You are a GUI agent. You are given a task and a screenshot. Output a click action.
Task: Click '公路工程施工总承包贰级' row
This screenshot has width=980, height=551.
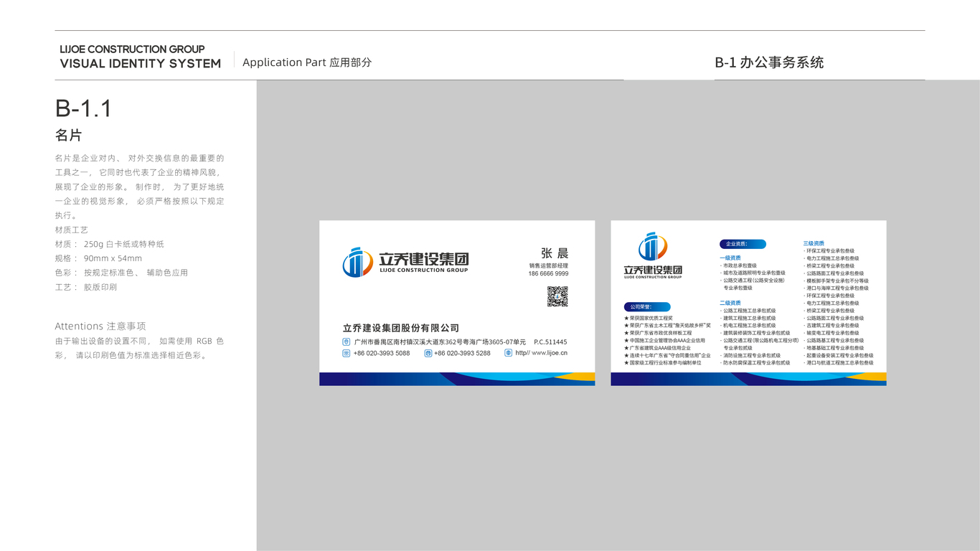coord(748,311)
